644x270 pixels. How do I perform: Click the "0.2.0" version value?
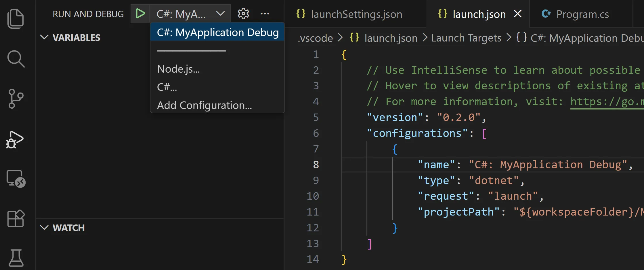[459, 117]
